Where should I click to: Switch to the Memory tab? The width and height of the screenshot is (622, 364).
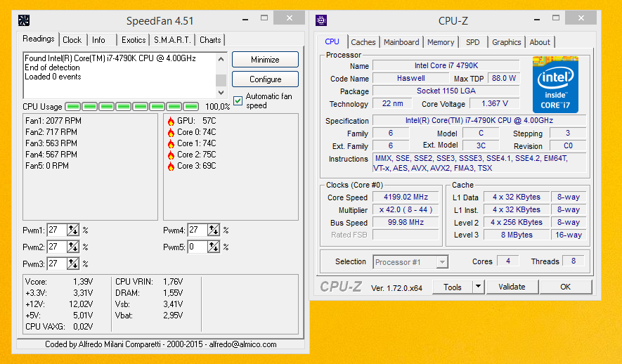441,42
